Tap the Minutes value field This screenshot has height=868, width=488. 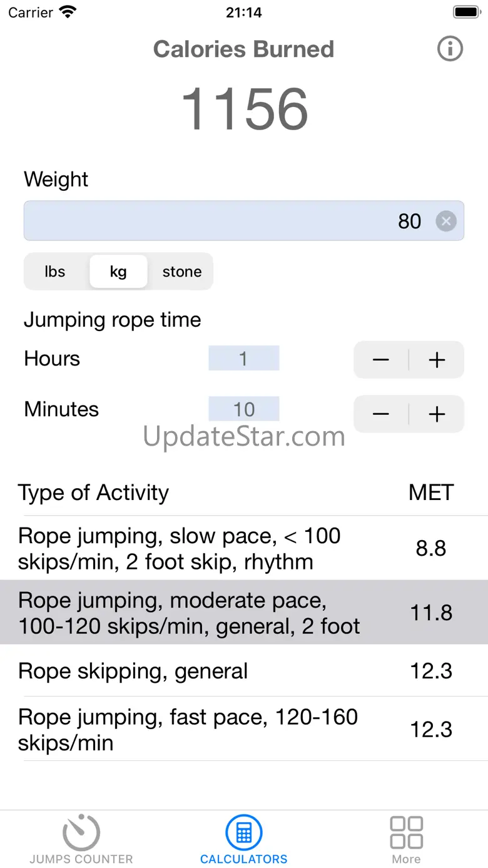coord(243,409)
